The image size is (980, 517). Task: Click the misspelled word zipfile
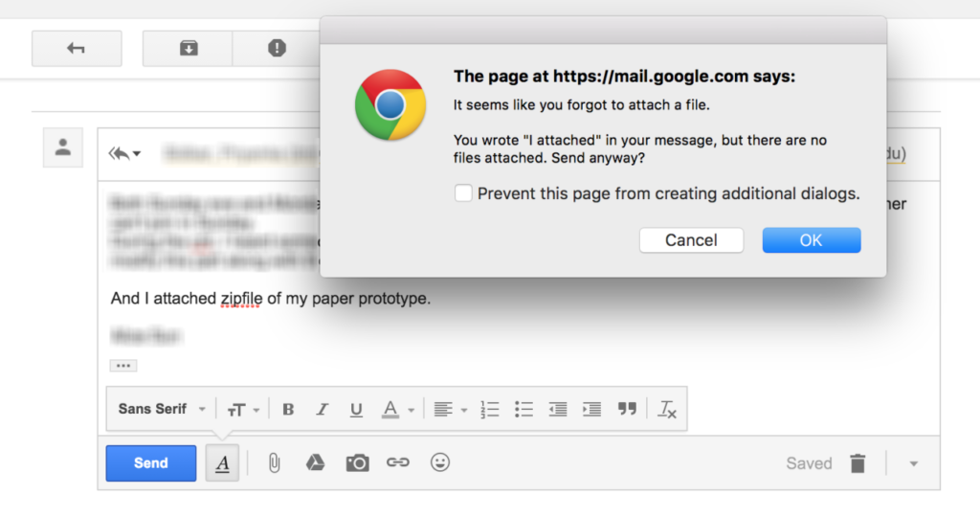pos(241,299)
